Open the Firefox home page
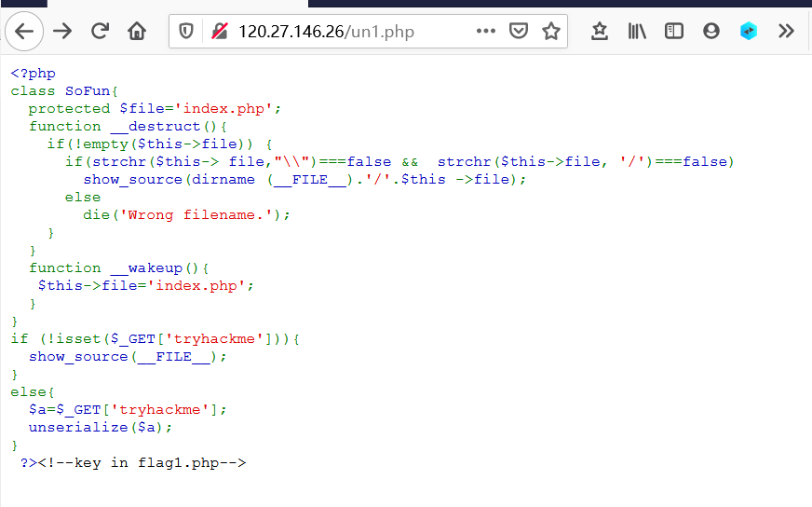 point(137,32)
